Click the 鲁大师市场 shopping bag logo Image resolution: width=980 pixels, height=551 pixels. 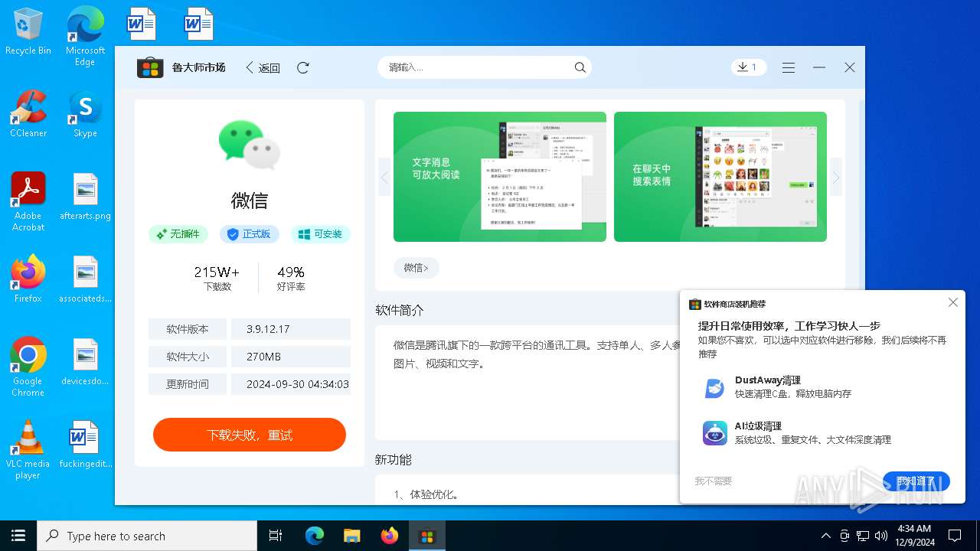pyautogui.click(x=150, y=67)
